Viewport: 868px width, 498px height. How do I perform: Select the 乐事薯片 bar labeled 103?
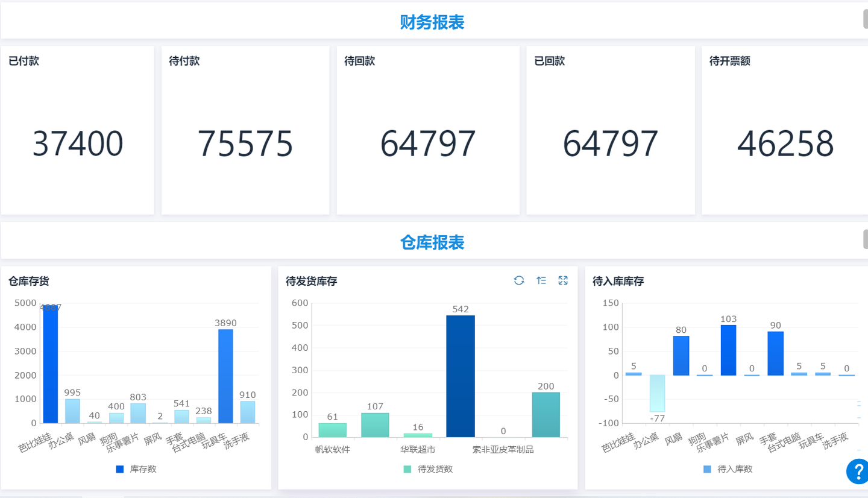click(x=728, y=350)
